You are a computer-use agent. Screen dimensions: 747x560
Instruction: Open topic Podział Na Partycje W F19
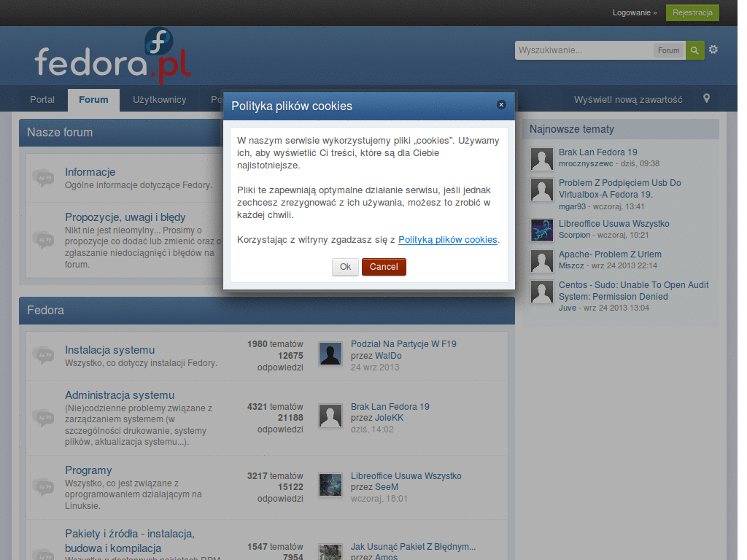pyautogui.click(x=403, y=344)
